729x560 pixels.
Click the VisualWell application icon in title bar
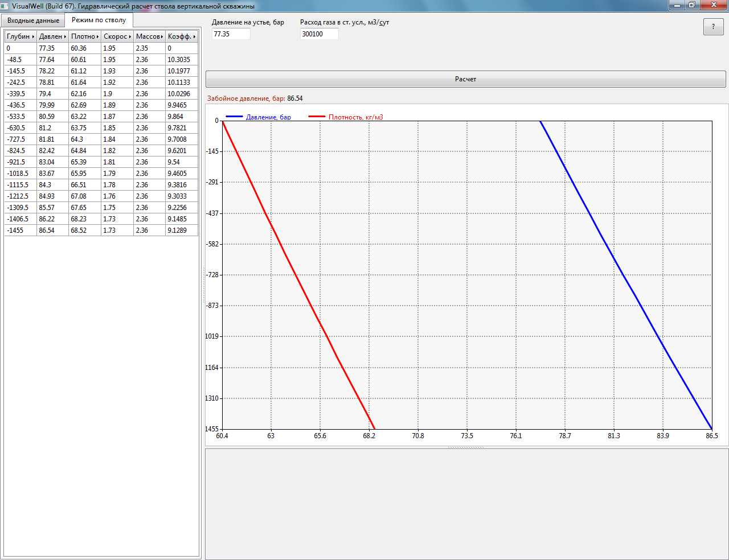pos(5,6)
